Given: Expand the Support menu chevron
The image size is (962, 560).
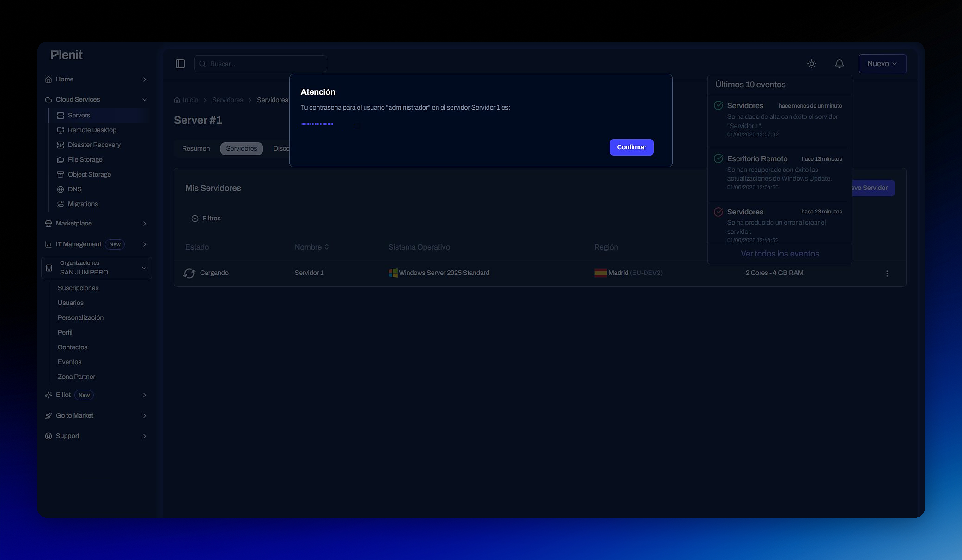Looking at the screenshot, I should (x=145, y=436).
